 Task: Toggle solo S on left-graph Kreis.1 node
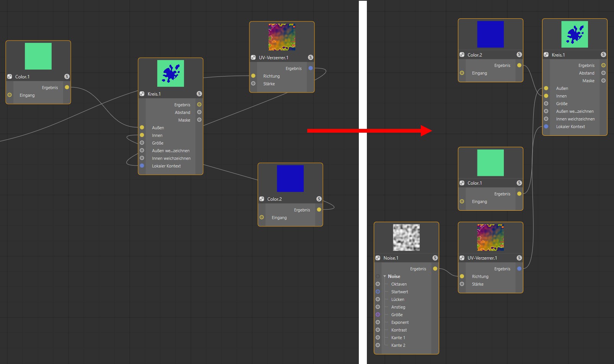pos(199,94)
